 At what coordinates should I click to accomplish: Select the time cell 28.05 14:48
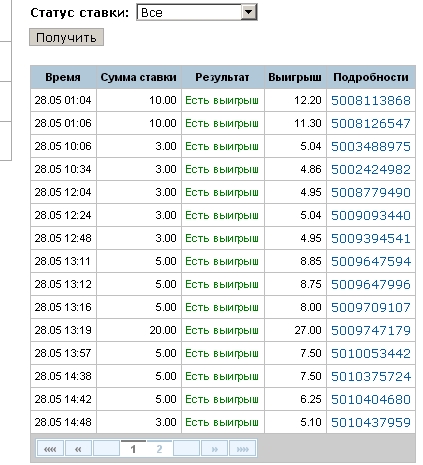click(63, 422)
